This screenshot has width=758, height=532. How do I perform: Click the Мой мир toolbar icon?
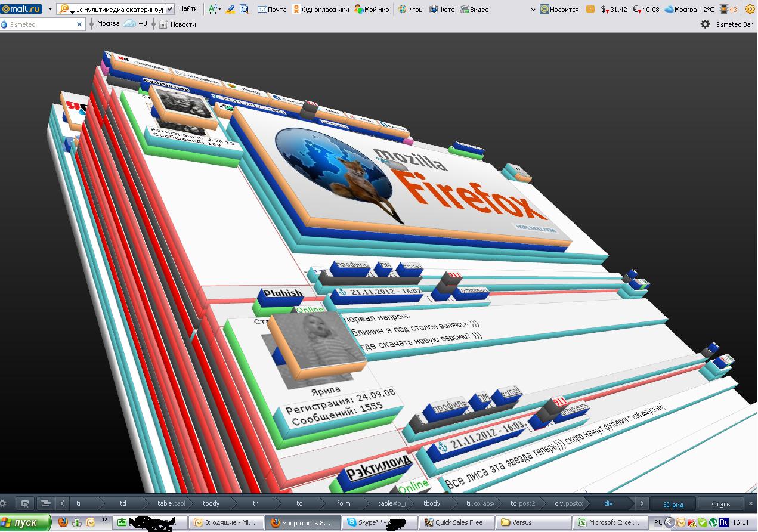click(372, 9)
